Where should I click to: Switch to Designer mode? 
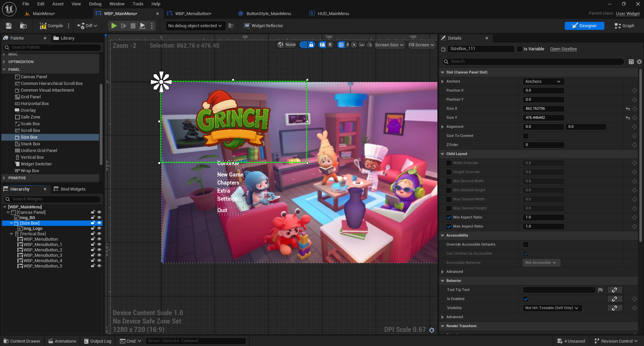click(x=584, y=26)
